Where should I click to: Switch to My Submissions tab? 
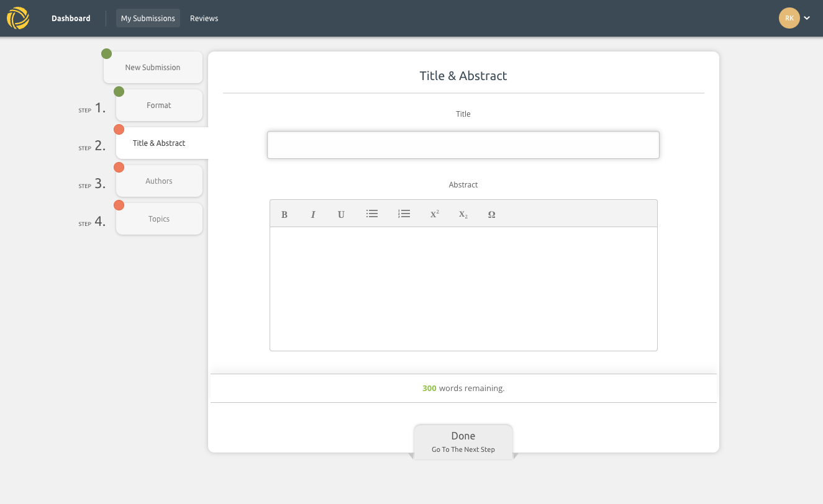click(148, 19)
